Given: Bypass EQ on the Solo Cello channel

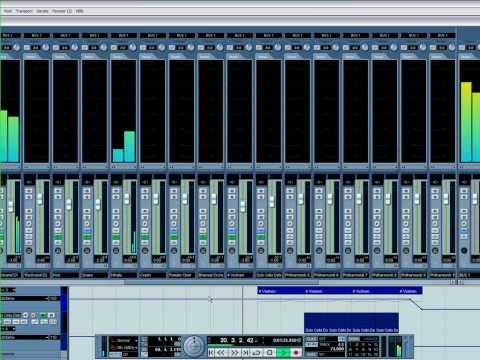Looking at the screenshot, I should (261, 236).
